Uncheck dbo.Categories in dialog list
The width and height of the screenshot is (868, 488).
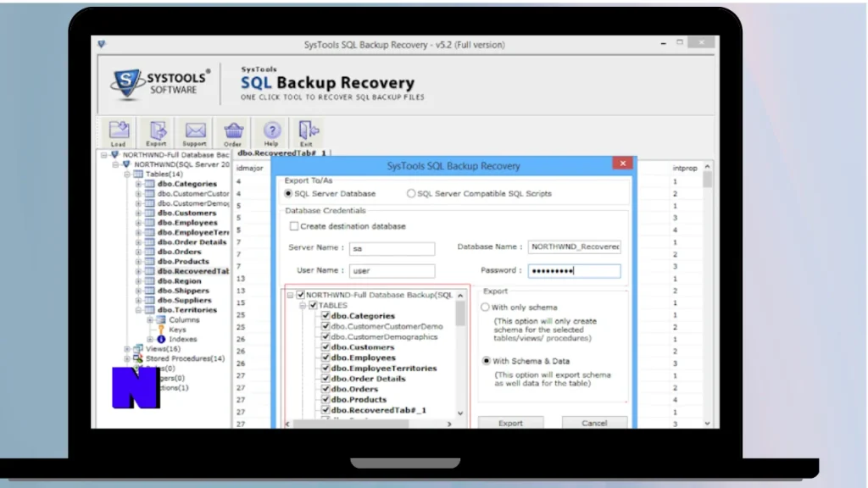pyautogui.click(x=325, y=316)
